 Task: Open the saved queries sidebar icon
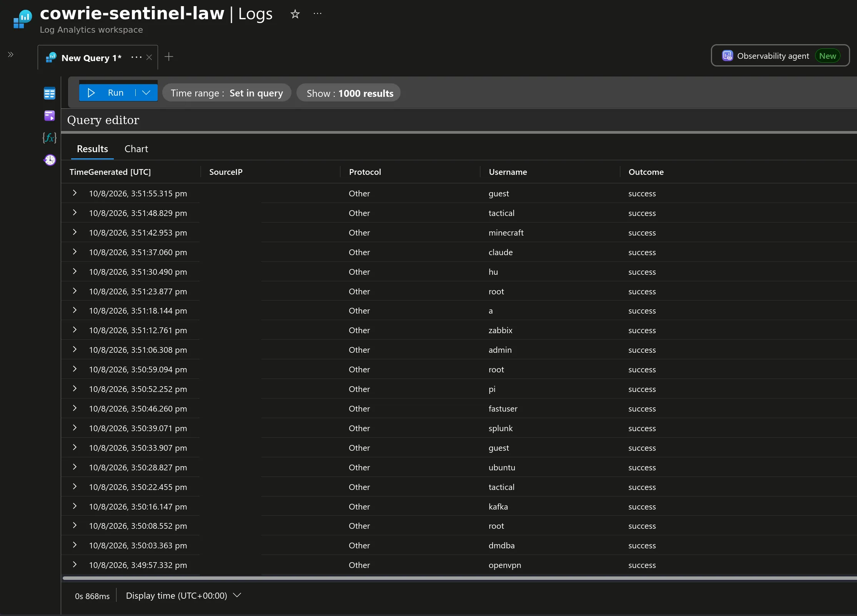pyautogui.click(x=50, y=115)
